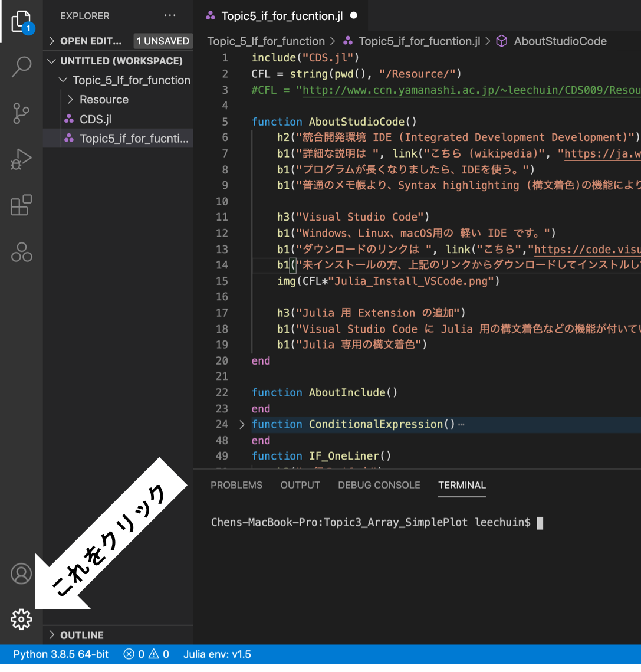Collapse the UNTITLED (WORKSPACE) section
Viewport: 641px width, 672px height.
pyautogui.click(x=52, y=61)
